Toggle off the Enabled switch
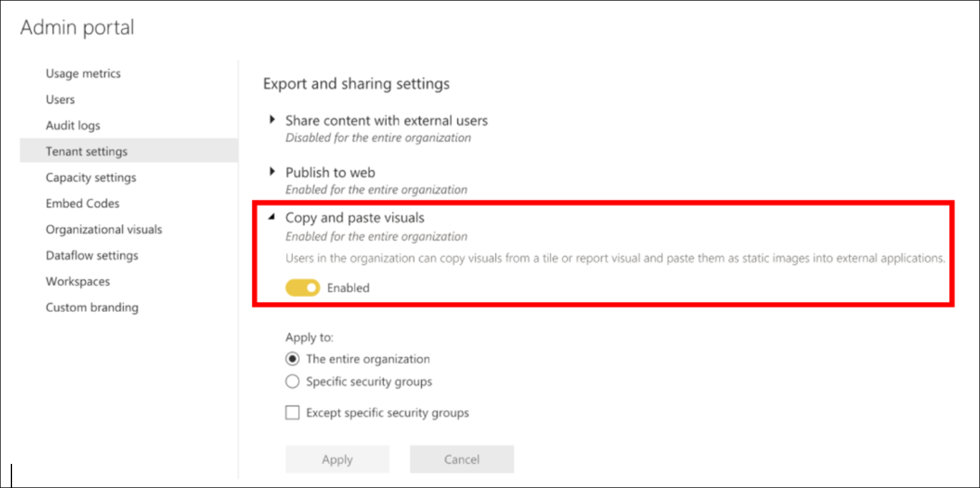Screen dimensions: 980x488 (303, 288)
